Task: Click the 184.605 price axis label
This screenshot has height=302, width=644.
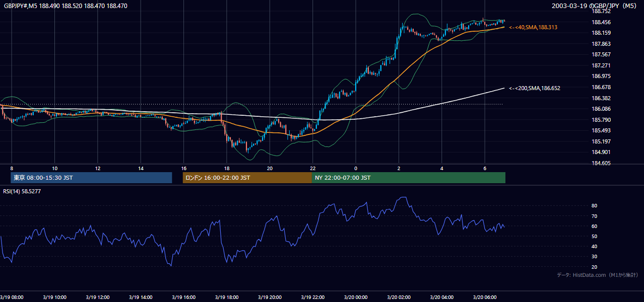Action: 601,163
